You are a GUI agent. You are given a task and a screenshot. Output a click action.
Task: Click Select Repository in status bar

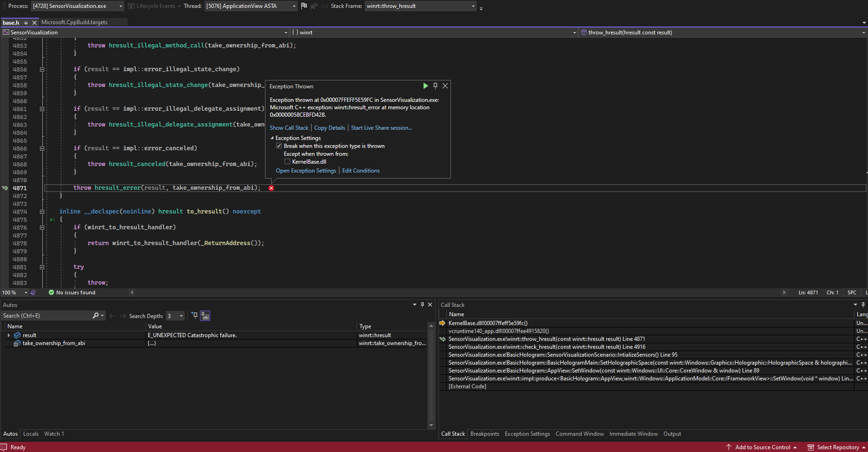click(836, 447)
